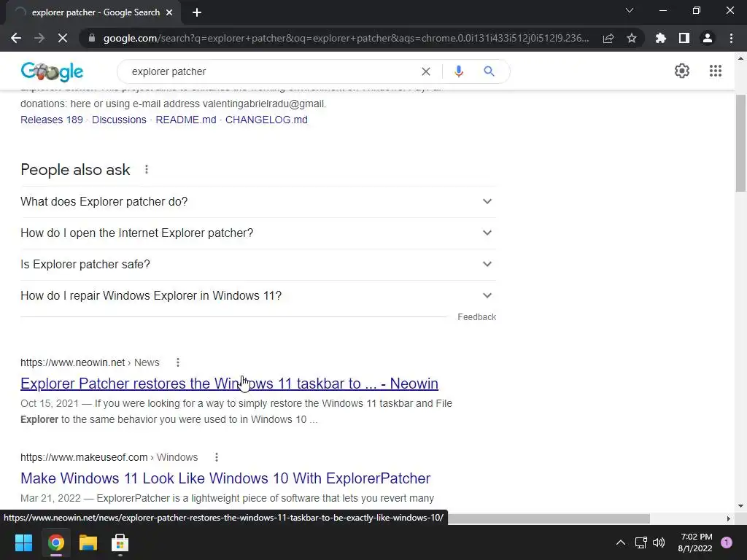Open the Google apps grid
The image size is (747, 560).
coord(715,71)
